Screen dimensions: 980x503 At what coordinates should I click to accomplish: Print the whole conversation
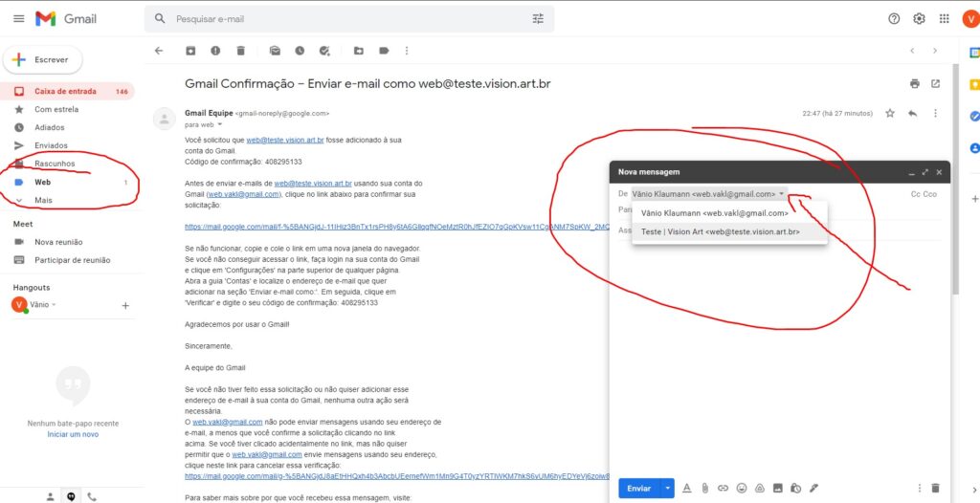(915, 84)
